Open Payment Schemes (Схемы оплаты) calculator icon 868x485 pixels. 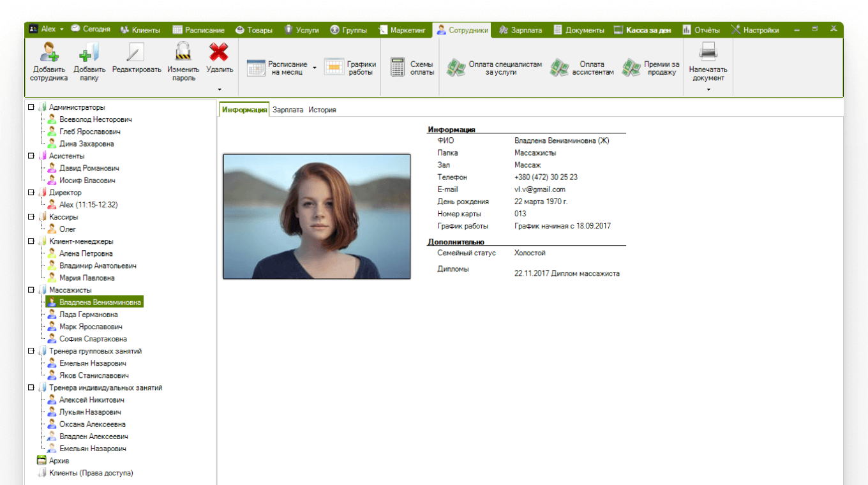coord(398,67)
